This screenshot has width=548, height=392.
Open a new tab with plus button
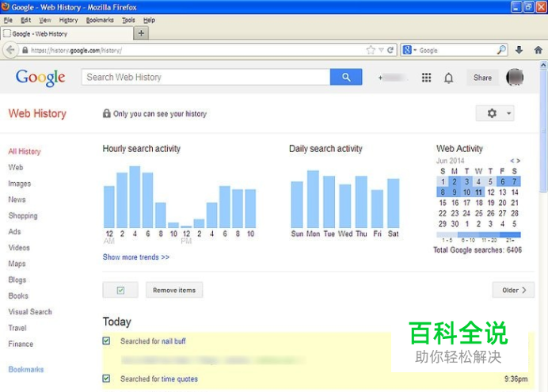pos(141,33)
